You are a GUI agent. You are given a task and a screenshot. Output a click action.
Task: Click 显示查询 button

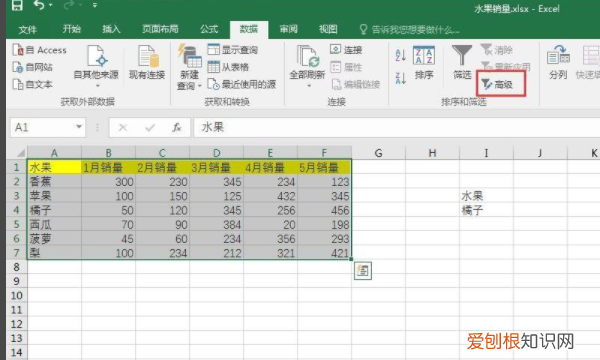coord(233,50)
